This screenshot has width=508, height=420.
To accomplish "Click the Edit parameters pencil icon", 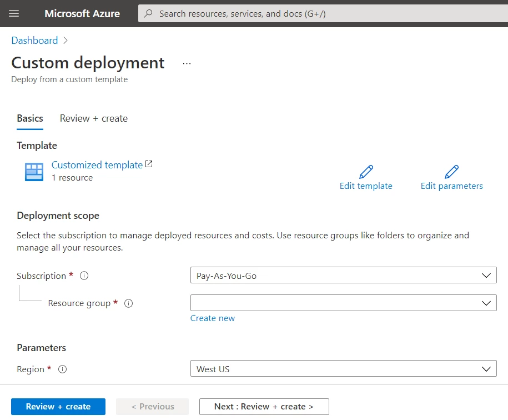I will point(451,172).
